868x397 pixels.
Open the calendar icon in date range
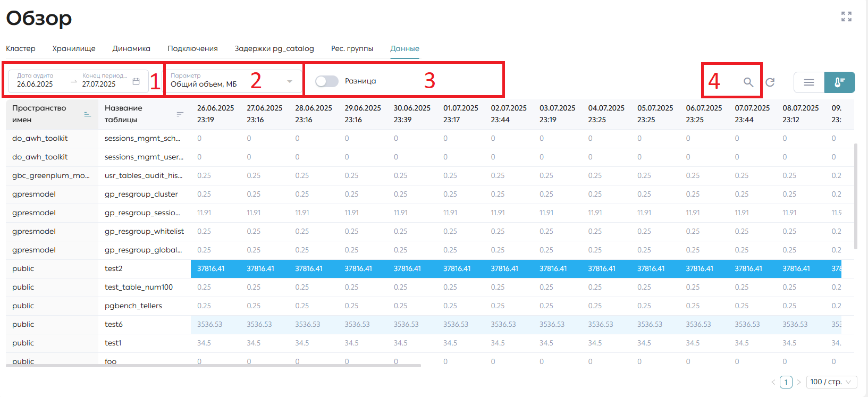point(136,81)
